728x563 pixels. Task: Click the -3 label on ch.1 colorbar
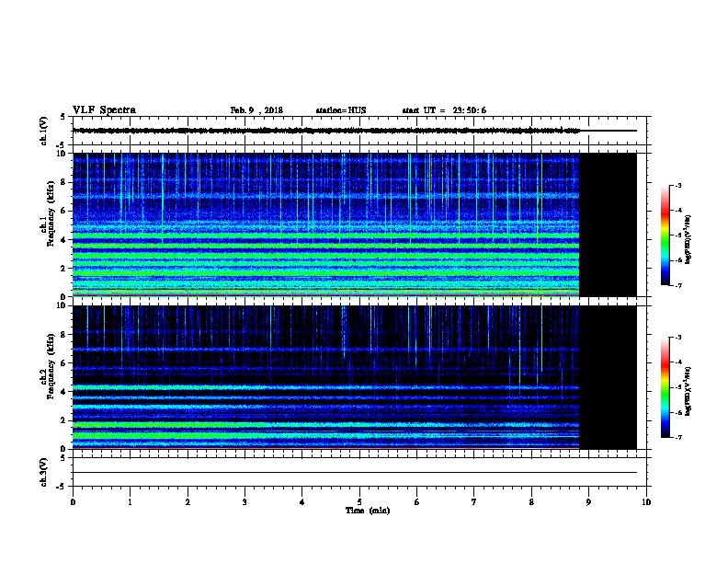coord(677,186)
